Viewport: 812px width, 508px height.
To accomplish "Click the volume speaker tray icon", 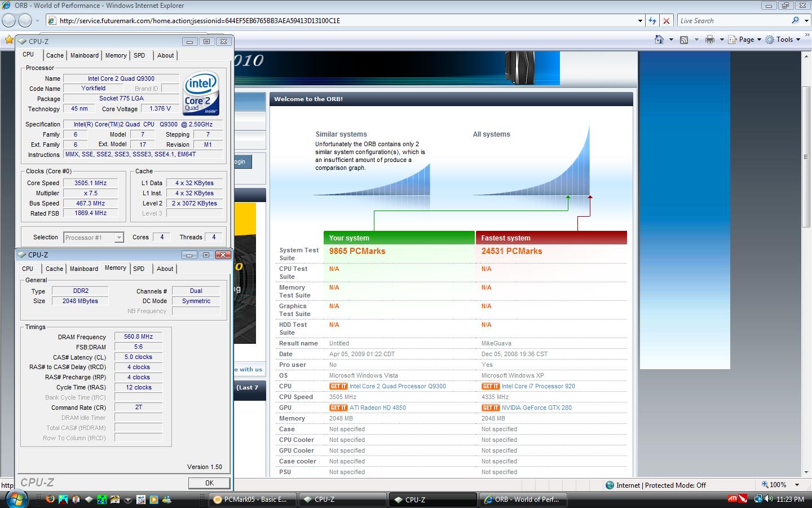I will pos(769,499).
